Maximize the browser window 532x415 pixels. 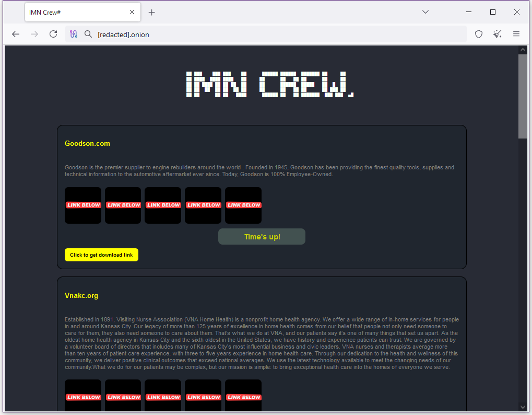tap(493, 12)
